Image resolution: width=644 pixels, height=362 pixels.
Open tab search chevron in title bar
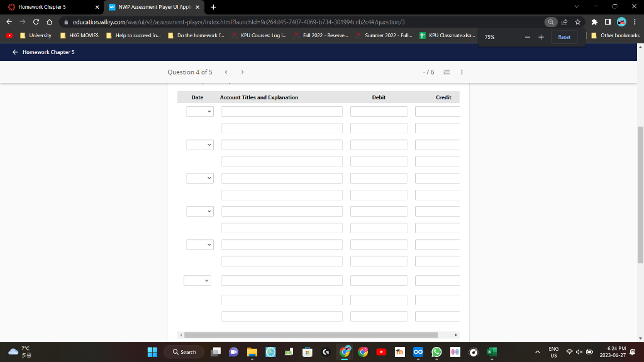point(577,6)
